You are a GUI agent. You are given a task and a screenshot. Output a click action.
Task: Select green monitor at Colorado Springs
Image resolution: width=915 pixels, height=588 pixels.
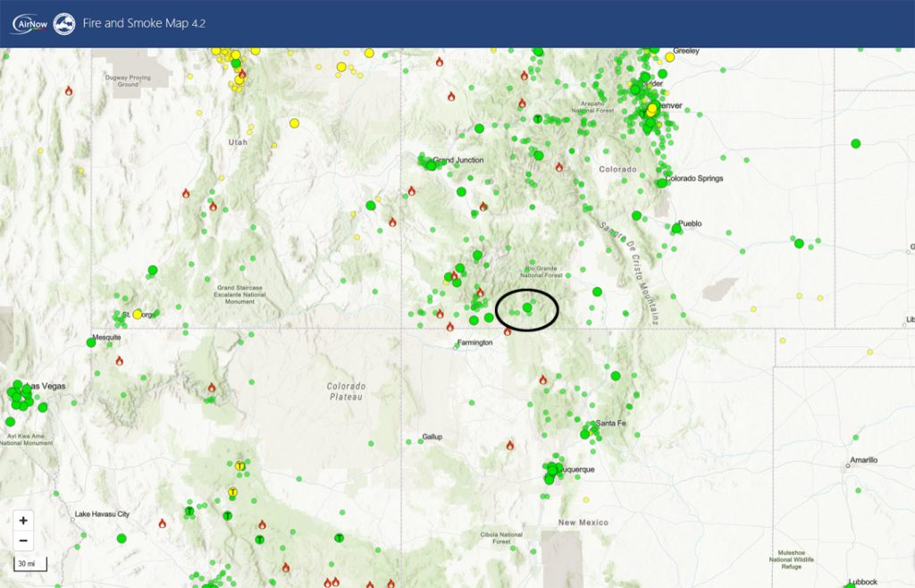pos(662,182)
